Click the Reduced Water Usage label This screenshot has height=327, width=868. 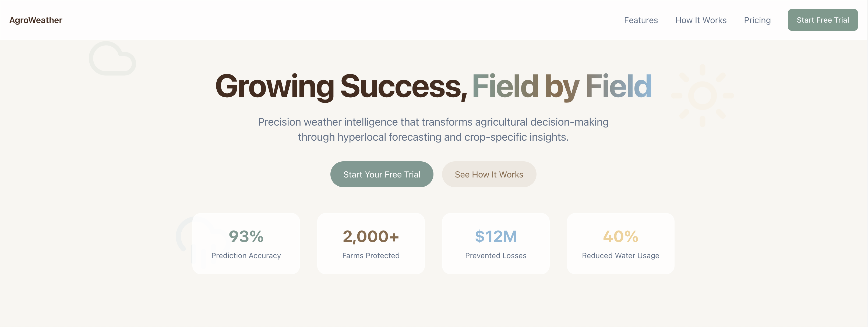point(620,256)
